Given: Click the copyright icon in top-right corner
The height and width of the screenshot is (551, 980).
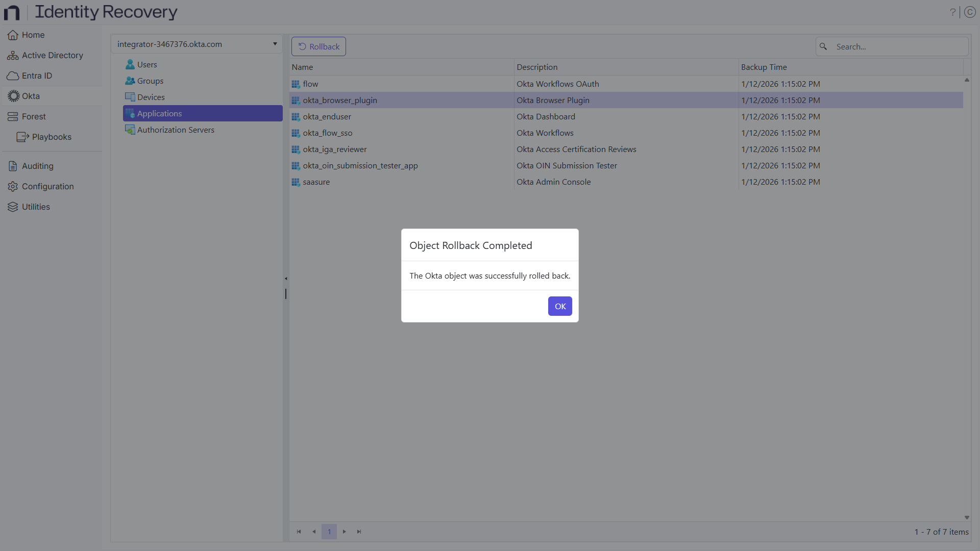Looking at the screenshot, I should 970,11.
